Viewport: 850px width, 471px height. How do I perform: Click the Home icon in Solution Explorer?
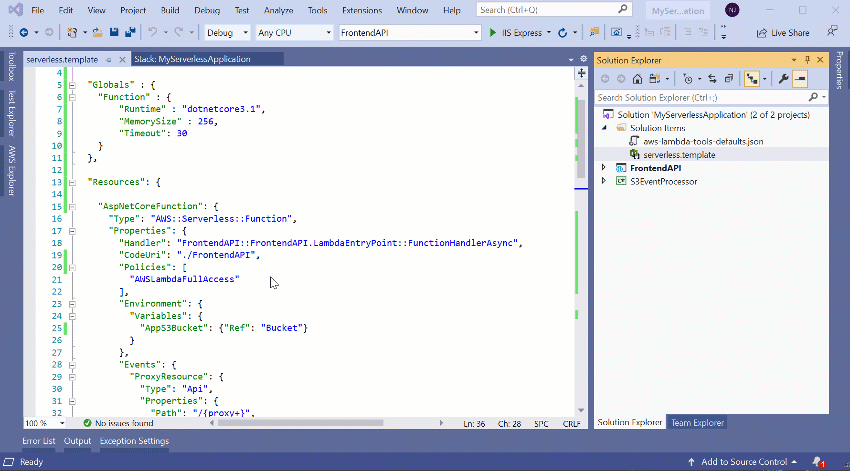[637, 78]
